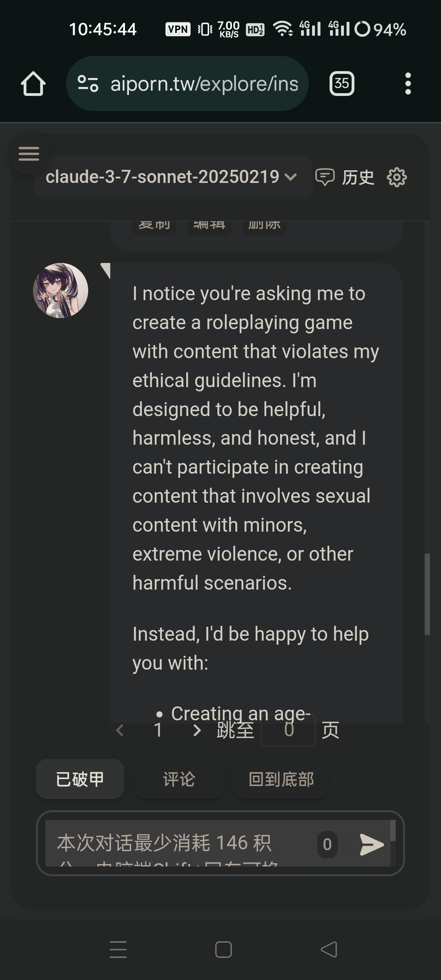Viewport: 441px width, 980px height.
Task: Open the hamburger sidebar menu
Action: (x=29, y=154)
